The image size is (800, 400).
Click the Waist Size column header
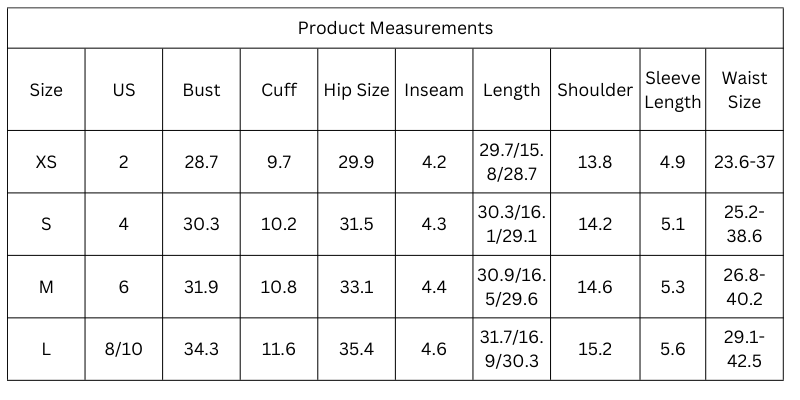click(744, 90)
